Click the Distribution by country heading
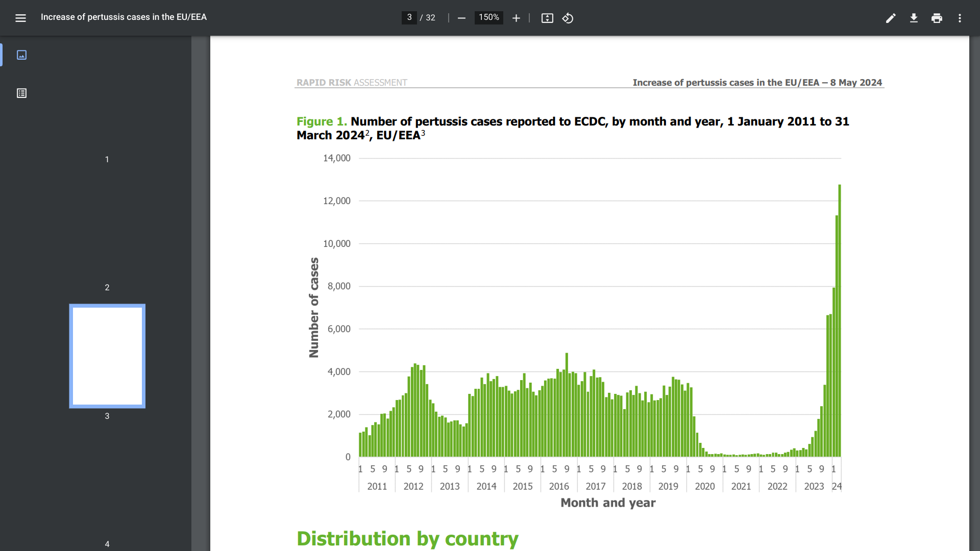980x551 pixels. [407, 538]
